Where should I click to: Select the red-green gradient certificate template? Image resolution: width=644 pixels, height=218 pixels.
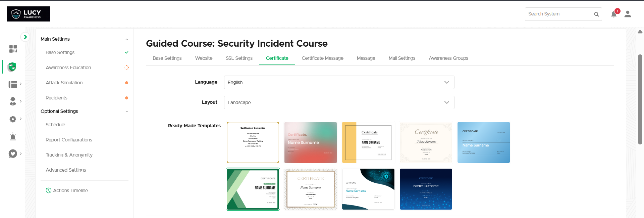pyautogui.click(x=310, y=142)
